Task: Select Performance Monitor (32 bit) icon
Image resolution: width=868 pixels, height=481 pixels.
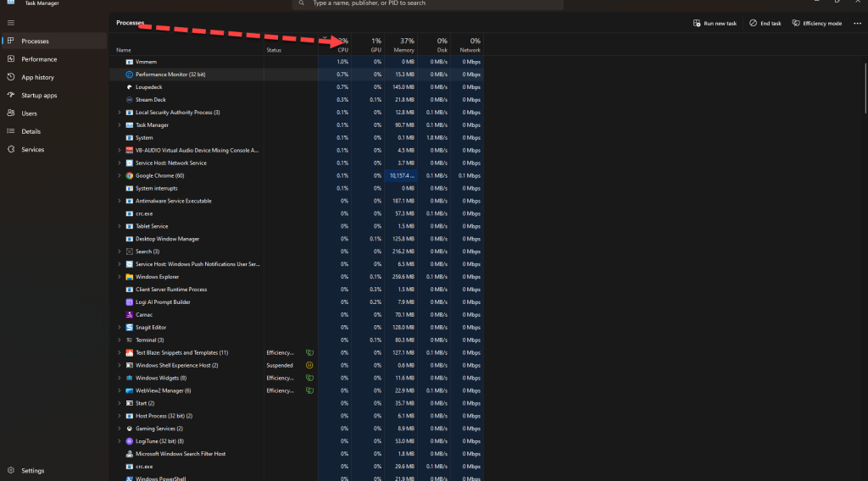Action: [x=129, y=75]
